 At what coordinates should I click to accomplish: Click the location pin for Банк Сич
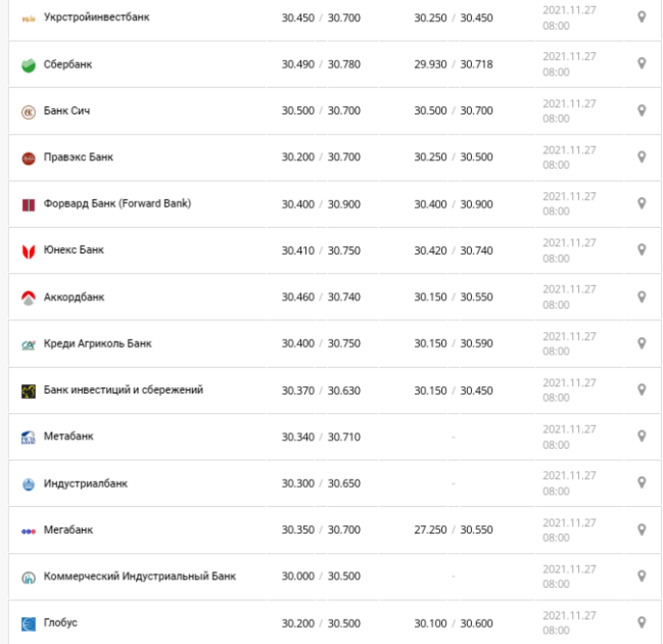(x=642, y=110)
